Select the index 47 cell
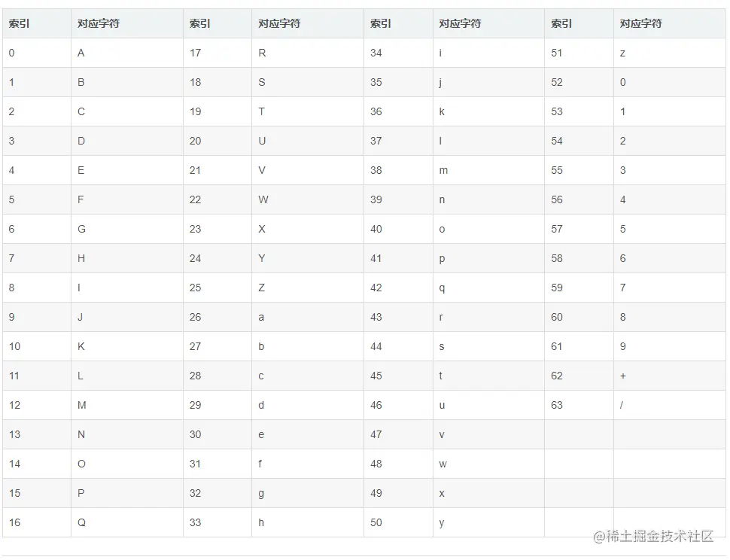The width and height of the screenshot is (730, 560). point(398,434)
